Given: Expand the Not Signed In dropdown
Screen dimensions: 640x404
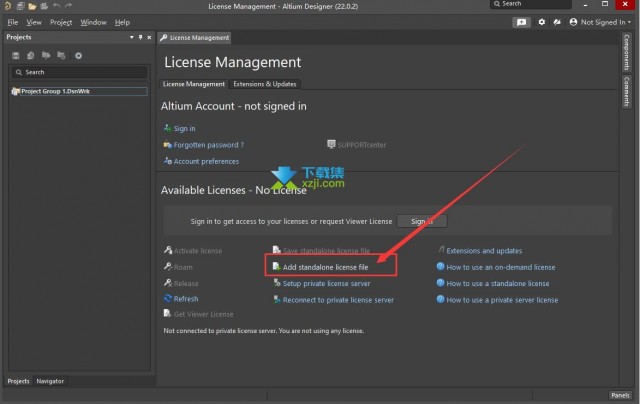Looking at the screenshot, I should [629, 22].
